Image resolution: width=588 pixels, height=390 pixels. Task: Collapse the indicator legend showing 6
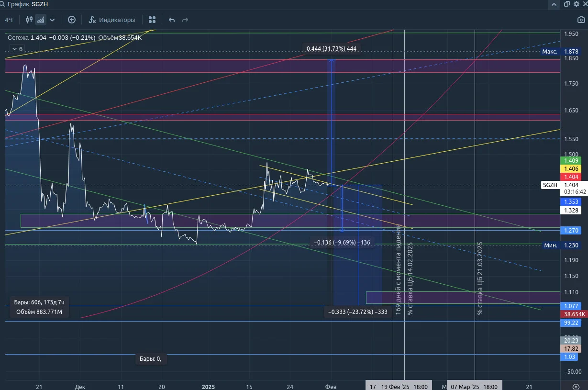point(17,49)
